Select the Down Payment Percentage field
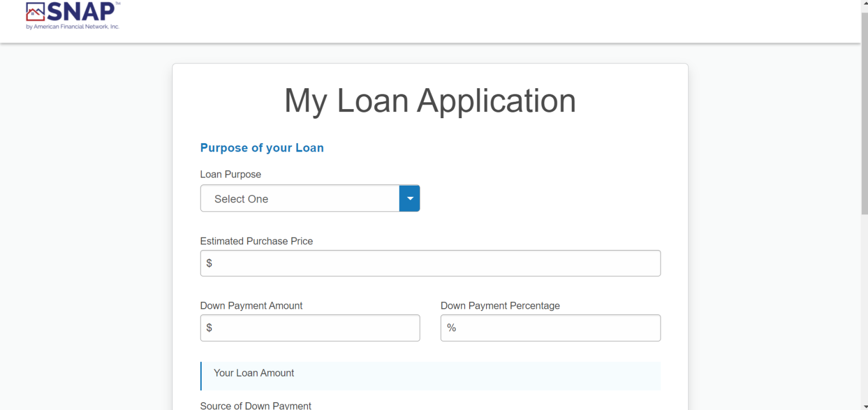The width and height of the screenshot is (868, 410). click(550, 328)
